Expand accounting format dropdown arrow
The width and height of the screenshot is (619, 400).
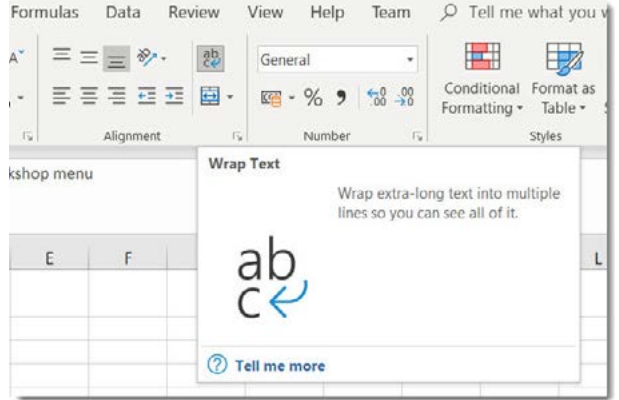point(292,97)
